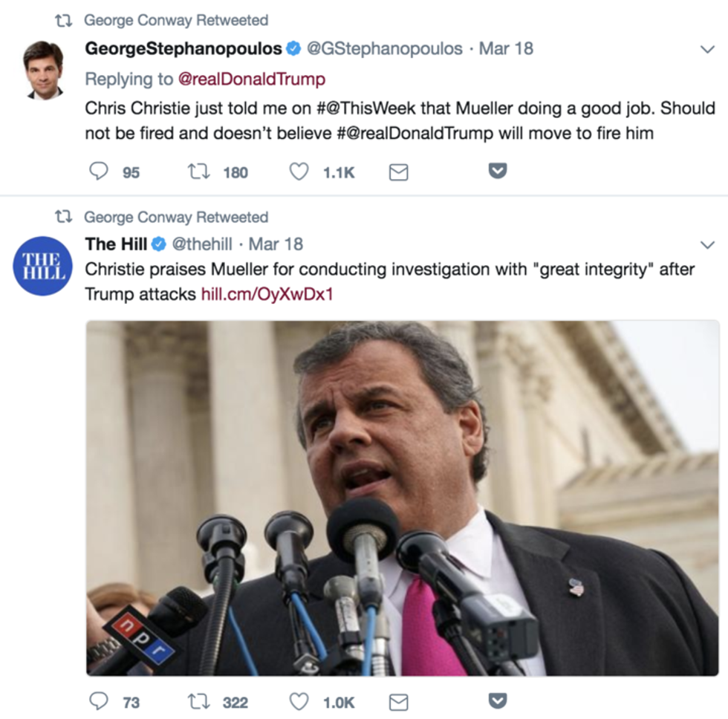
Task: Visit @realDonaldTrump in Replying to line
Action: click(x=252, y=79)
